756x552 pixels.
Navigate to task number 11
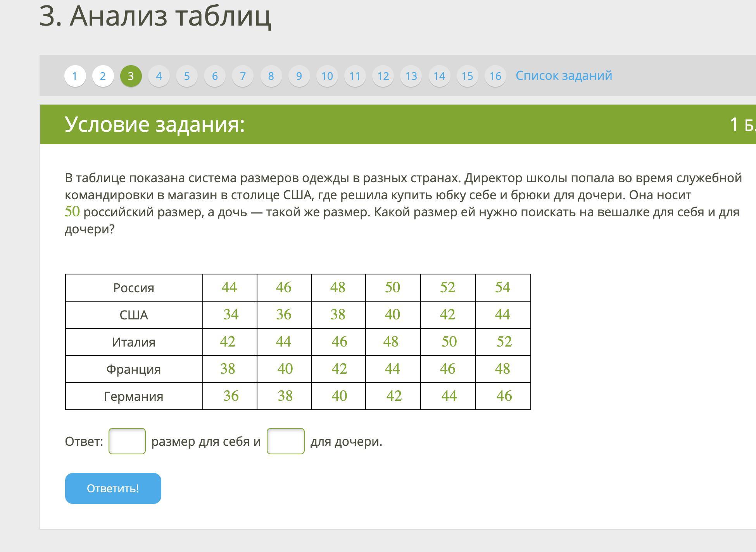click(355, 76)
